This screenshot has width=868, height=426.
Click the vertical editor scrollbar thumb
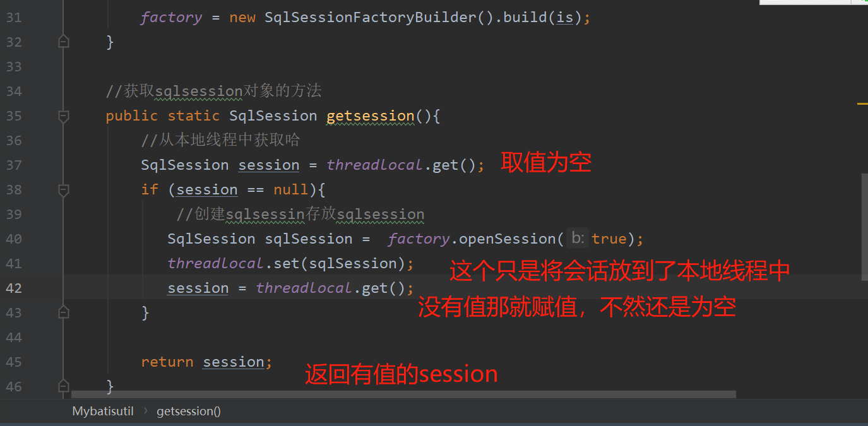tap(865, 227)
